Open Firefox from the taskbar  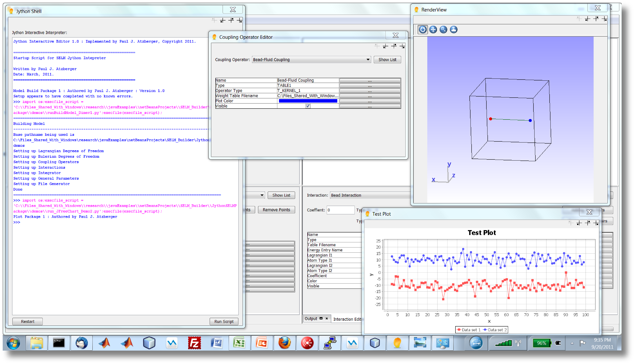(x=284, y=343)
